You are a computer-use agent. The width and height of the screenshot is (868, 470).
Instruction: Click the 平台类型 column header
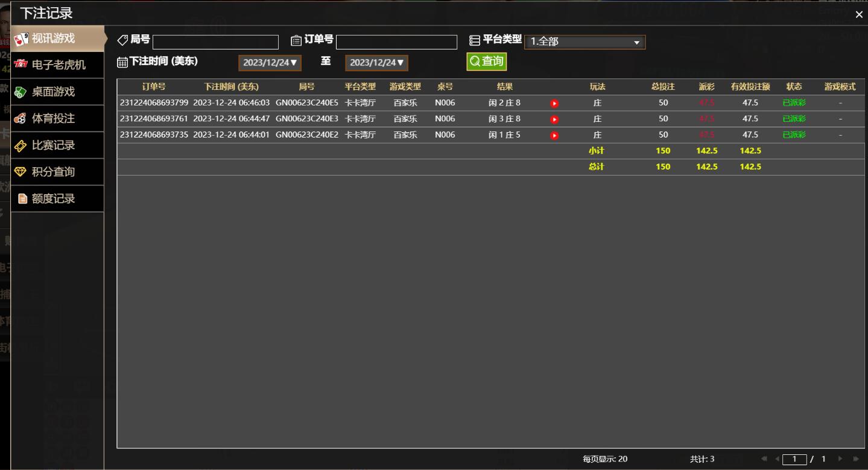[360, 87]
